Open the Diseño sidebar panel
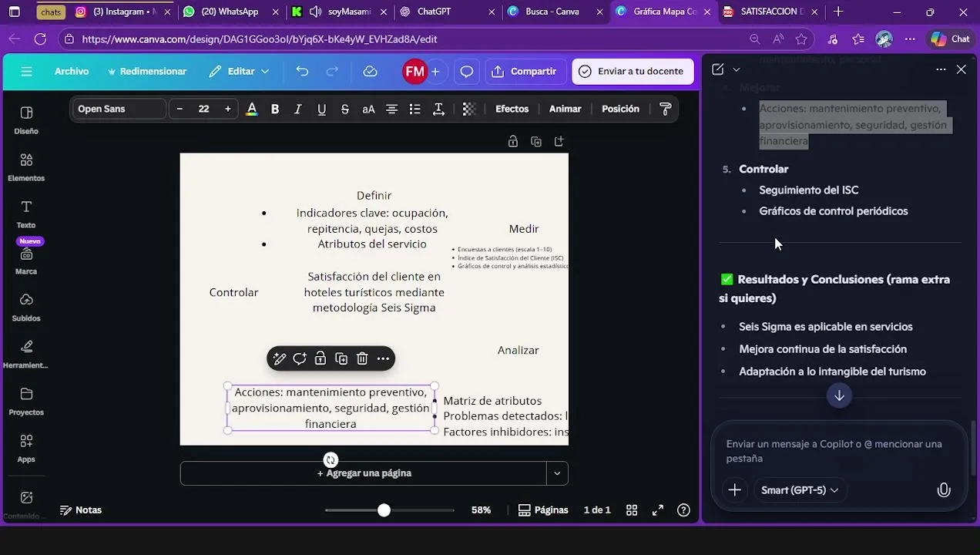The height and width of the screenshot is (555, 980). (26, 120)
